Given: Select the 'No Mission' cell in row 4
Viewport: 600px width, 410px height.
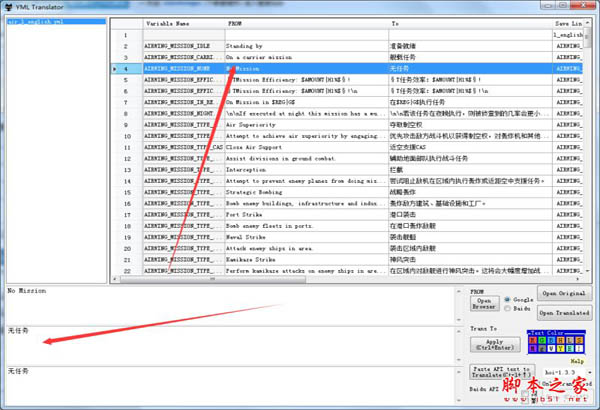Looking at the screenshot, I should point(307,69).
